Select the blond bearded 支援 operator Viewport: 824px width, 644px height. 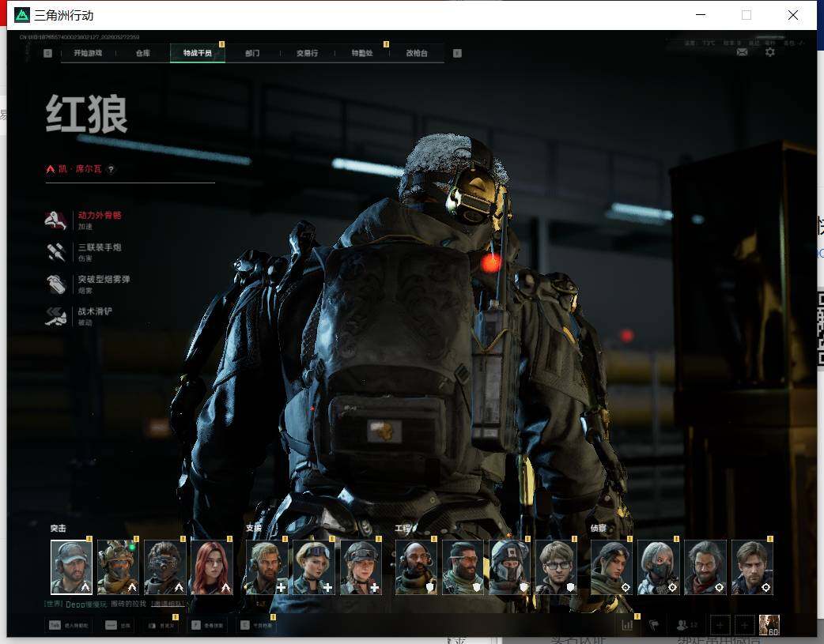[x=267, y=567]
